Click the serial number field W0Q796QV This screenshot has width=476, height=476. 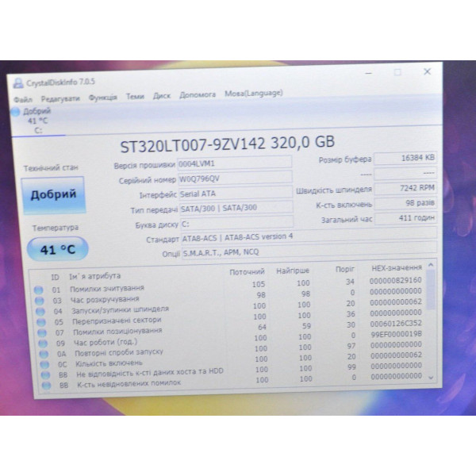[236, 178]
